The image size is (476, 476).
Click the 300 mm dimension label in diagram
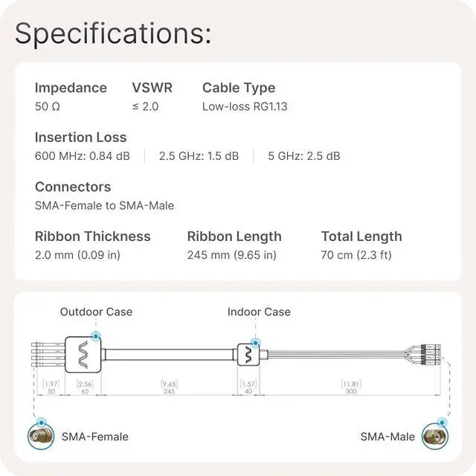pos(351,391)
